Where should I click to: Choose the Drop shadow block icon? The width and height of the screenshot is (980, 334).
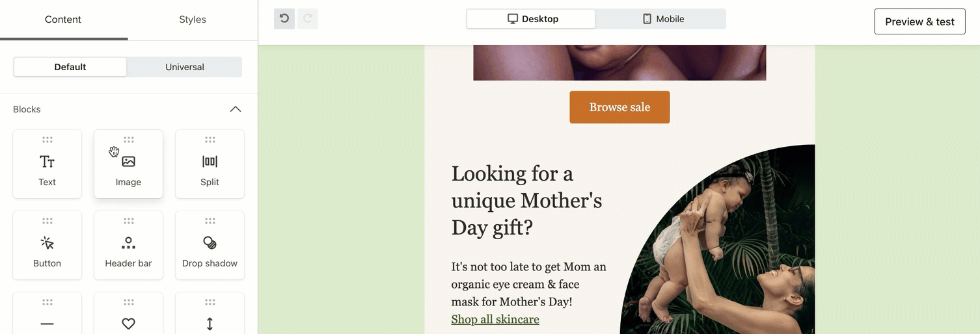pyautogui.click(x=210, y=243)
